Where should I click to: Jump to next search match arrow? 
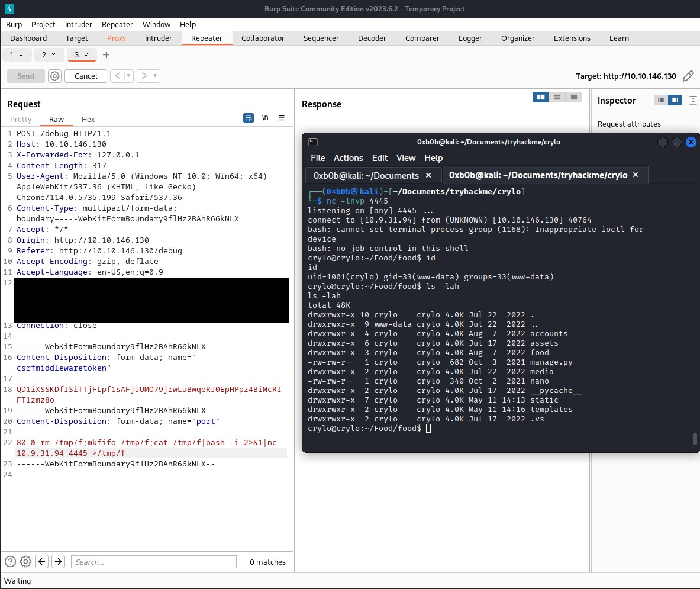(59, 561)
